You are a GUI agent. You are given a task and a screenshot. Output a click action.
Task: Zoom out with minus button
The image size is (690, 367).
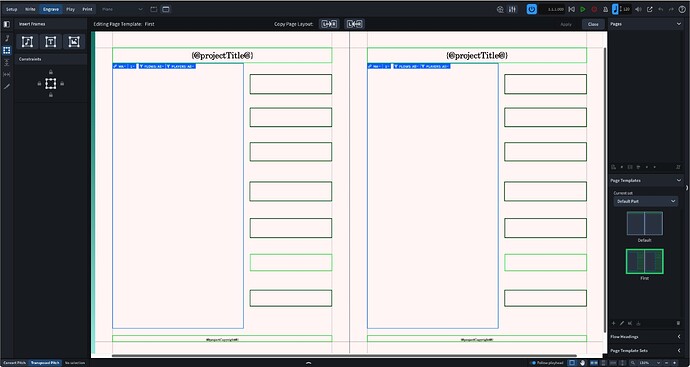[666, 363]
